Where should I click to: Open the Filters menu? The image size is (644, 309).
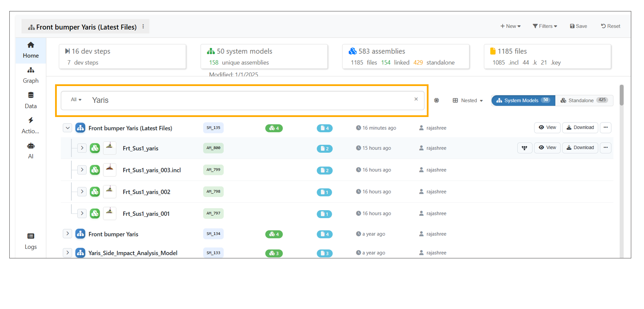[x=545, y=26]
